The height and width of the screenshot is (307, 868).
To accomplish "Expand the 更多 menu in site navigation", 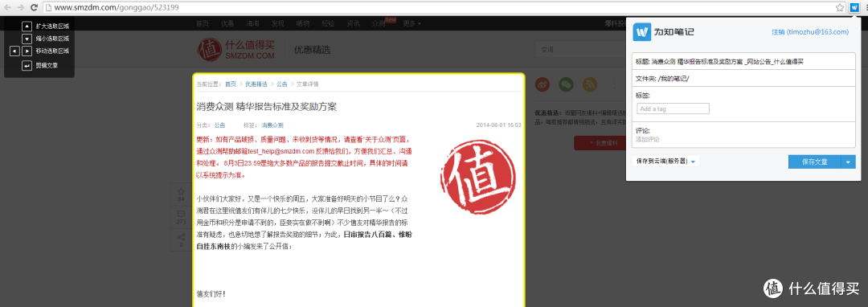I will (x=411, y=24).
